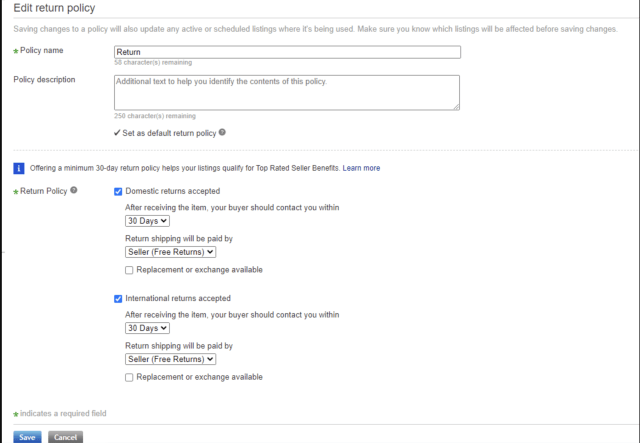
Task: Enable international Replacement or exchange available
Action: [129, 377]
